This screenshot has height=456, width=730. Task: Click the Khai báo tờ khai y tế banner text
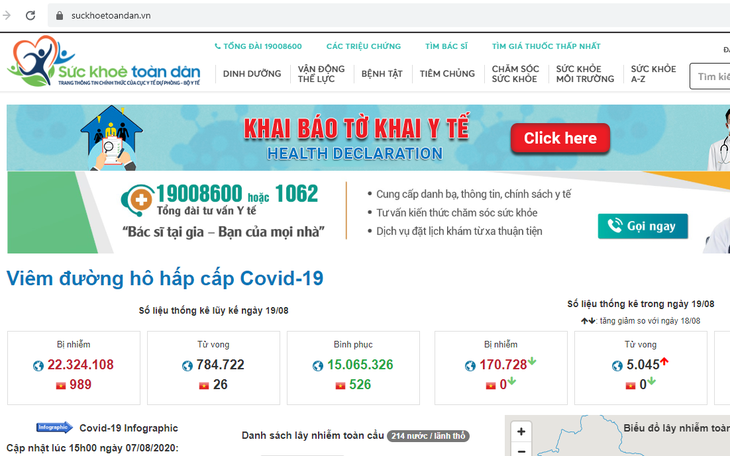point(356,128)
